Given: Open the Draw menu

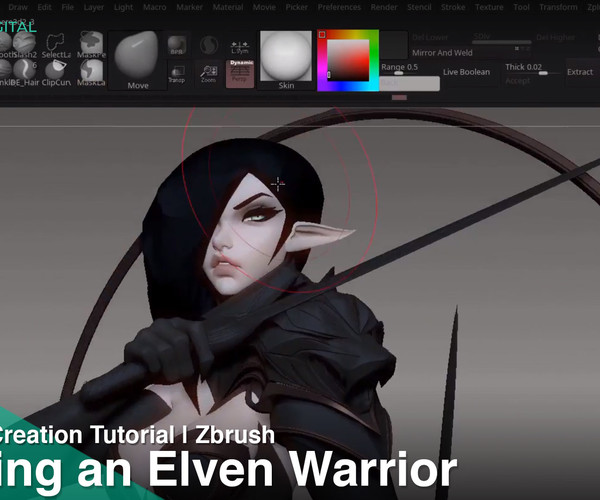Looking at the screenshot, I should [x=18, y=7].
